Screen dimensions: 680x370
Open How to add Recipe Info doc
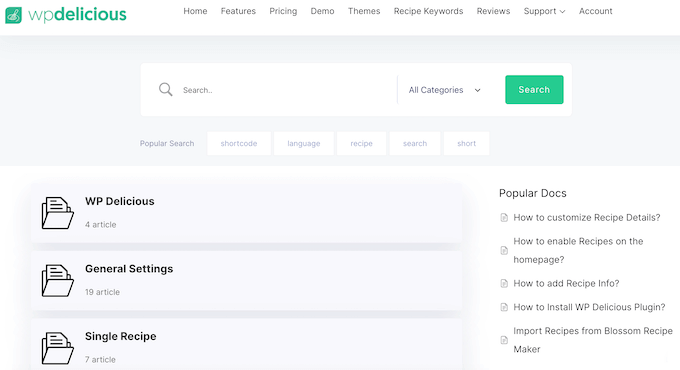pos(566,283)
